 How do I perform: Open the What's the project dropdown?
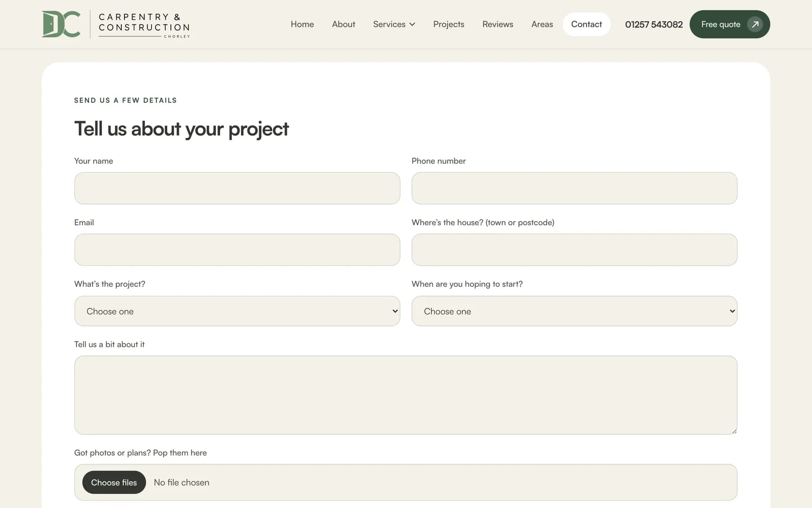click(x=237, y=311)
